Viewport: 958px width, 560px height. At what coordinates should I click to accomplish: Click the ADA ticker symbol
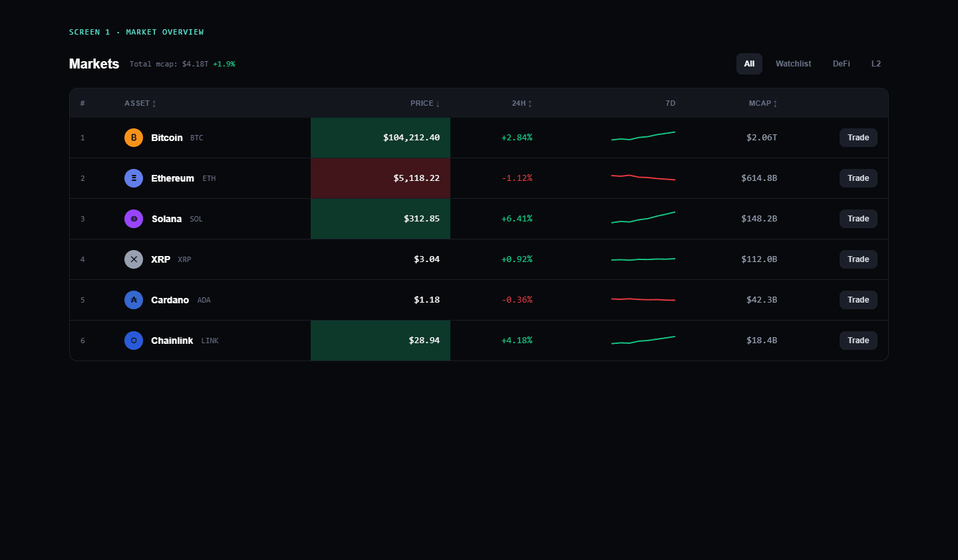(x=204, y=300)
